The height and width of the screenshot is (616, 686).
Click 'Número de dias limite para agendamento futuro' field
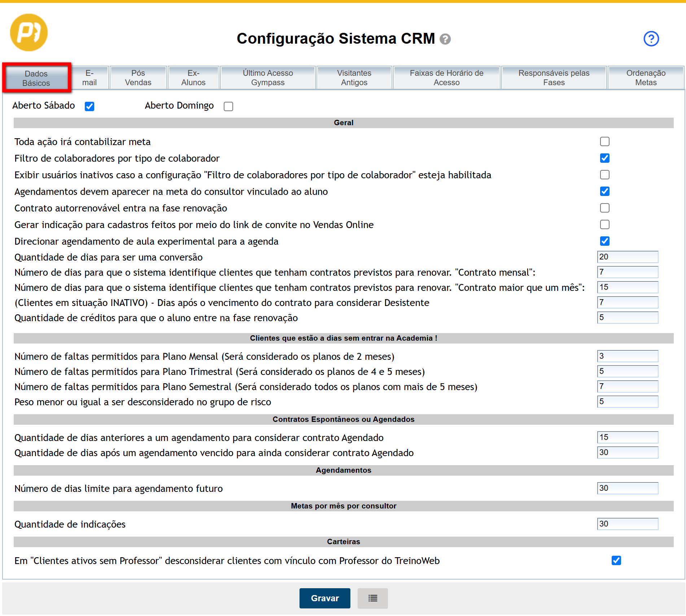point(628,488)
